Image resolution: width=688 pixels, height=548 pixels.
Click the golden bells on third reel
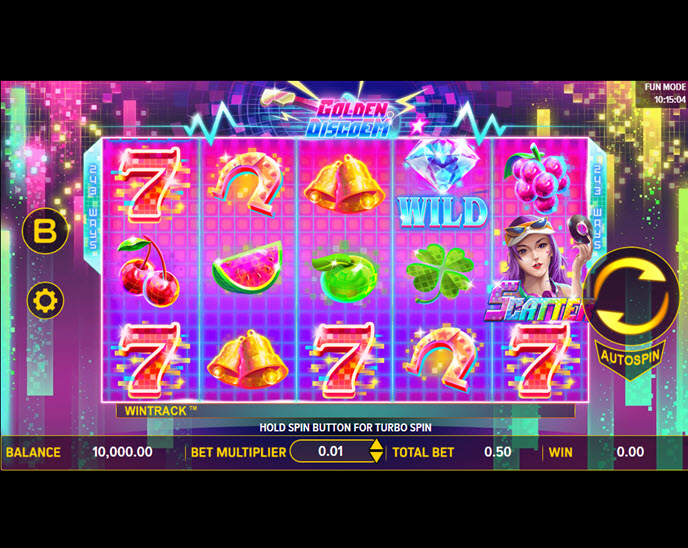(x=344, y=184)
